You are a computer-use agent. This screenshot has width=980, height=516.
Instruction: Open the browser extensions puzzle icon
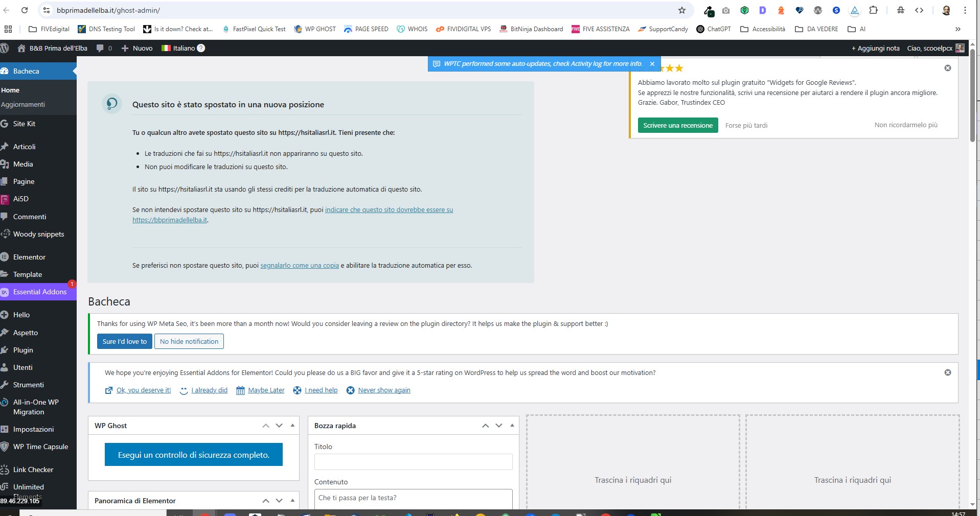coord(873,10)
